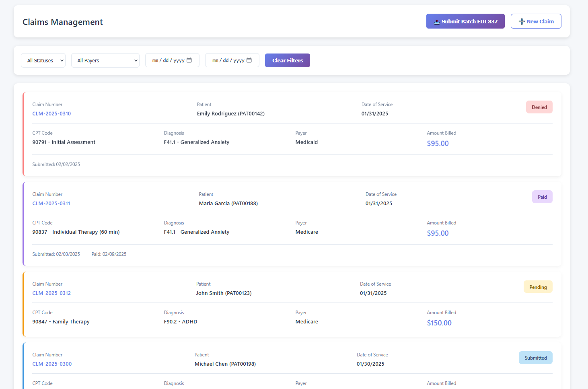Image resolution: width=588 pixels, height=389 pixels.
Task: Select the $150.00 amount billed for John Smith
Action: [x=439, y=323]
